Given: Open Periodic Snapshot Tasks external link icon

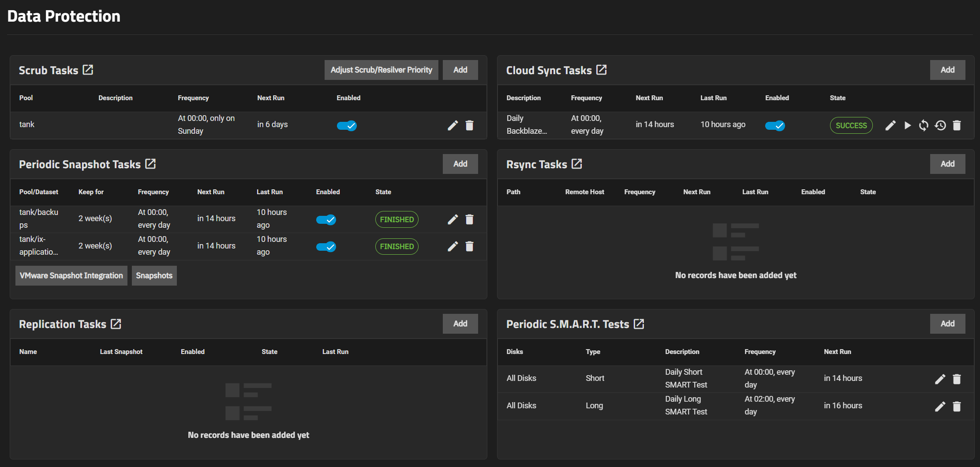Looking at the screenshot, I should click(150, 164).
